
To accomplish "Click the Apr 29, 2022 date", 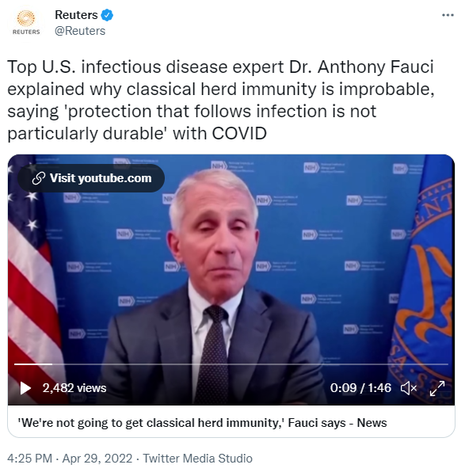I will (97, 459).
